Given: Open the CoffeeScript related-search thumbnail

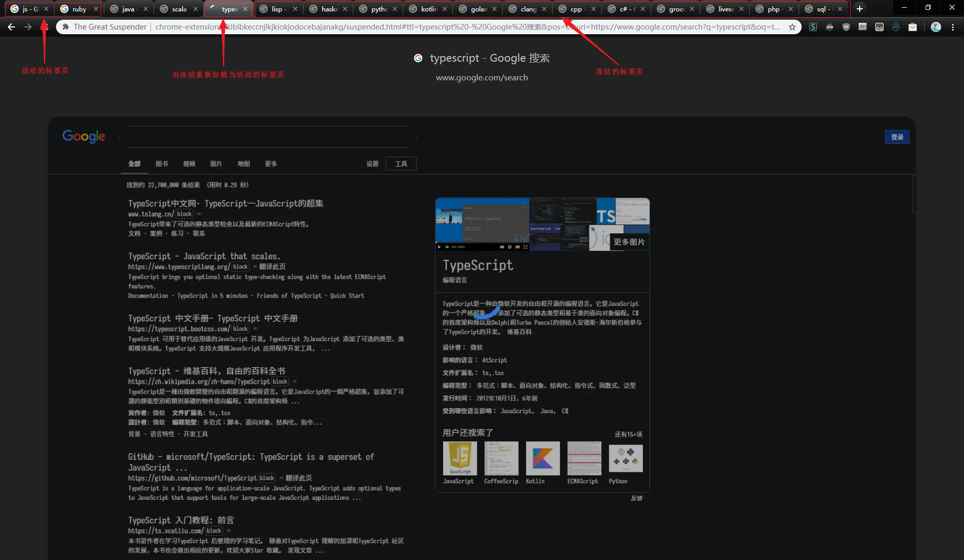Looking at the screenshot, I should tap(501, 458).
